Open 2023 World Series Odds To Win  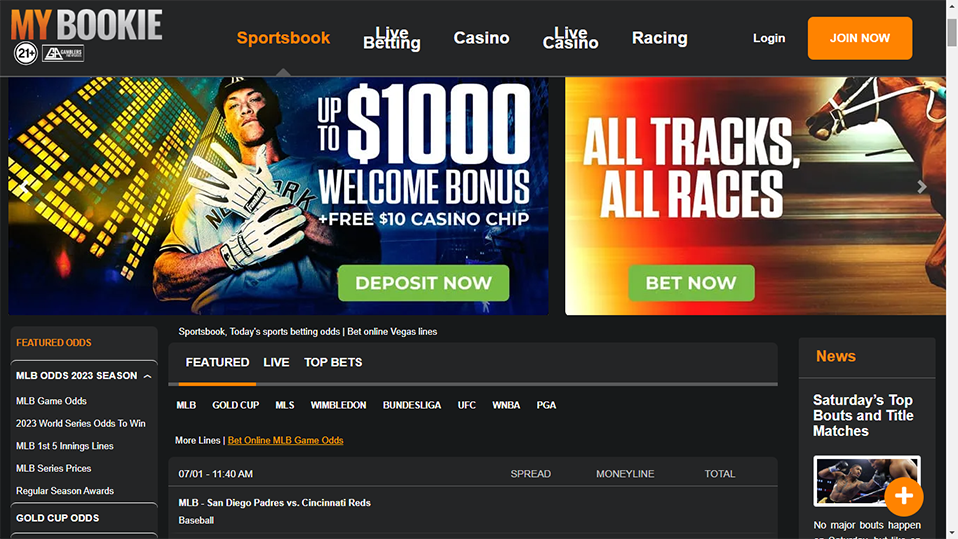[81, 424]
